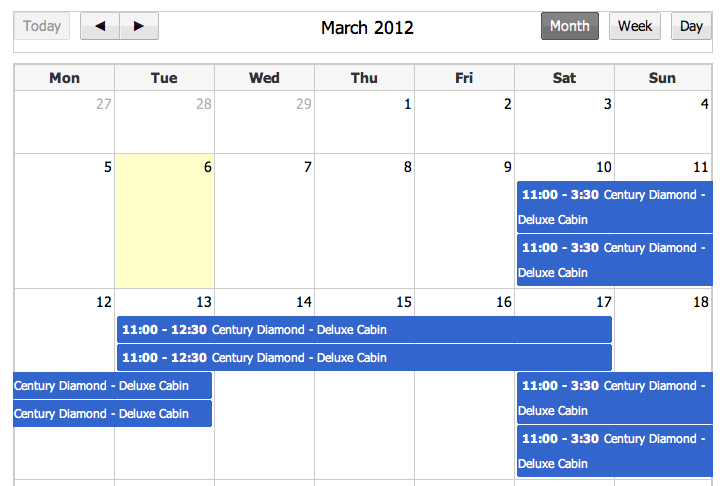Switch to Week view
This screenshot has width=727, height=486.
635,26
